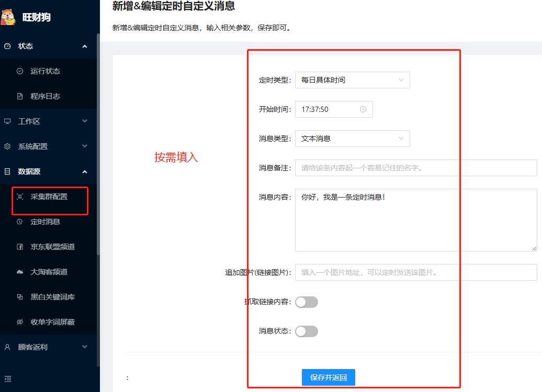The image size is (542, 392).
Task: Click the 程序日志 document icon
Action: click(x=20, y=96)
